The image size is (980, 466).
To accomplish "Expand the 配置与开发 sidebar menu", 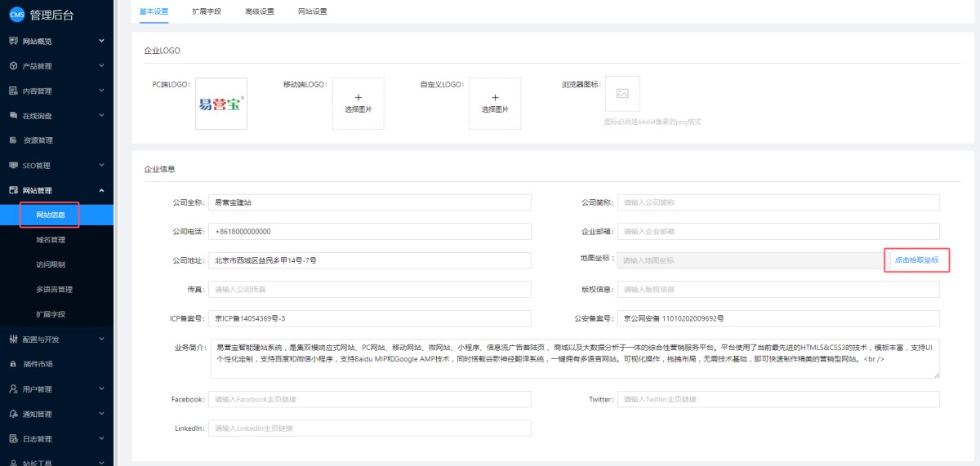I will pos(56,340).
